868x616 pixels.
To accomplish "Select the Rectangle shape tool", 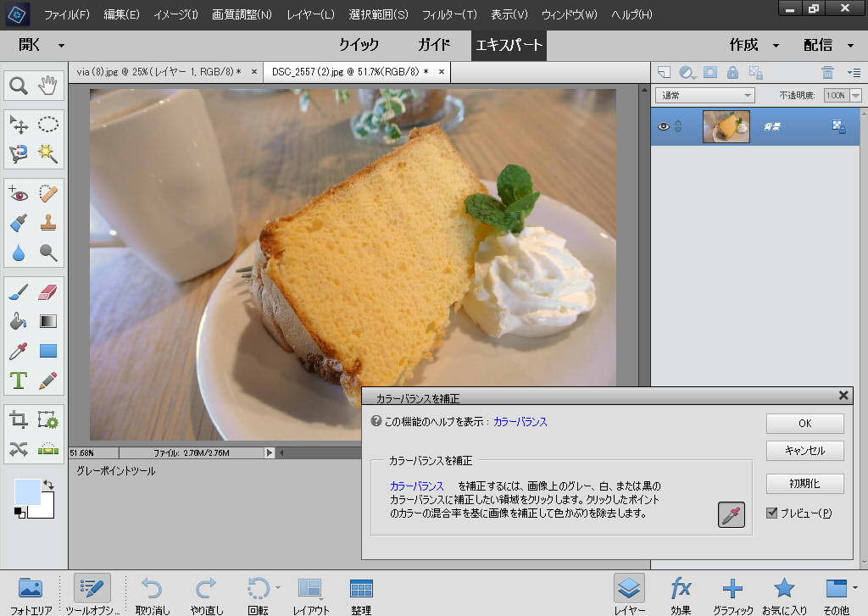I will click(x=48, y=351).
